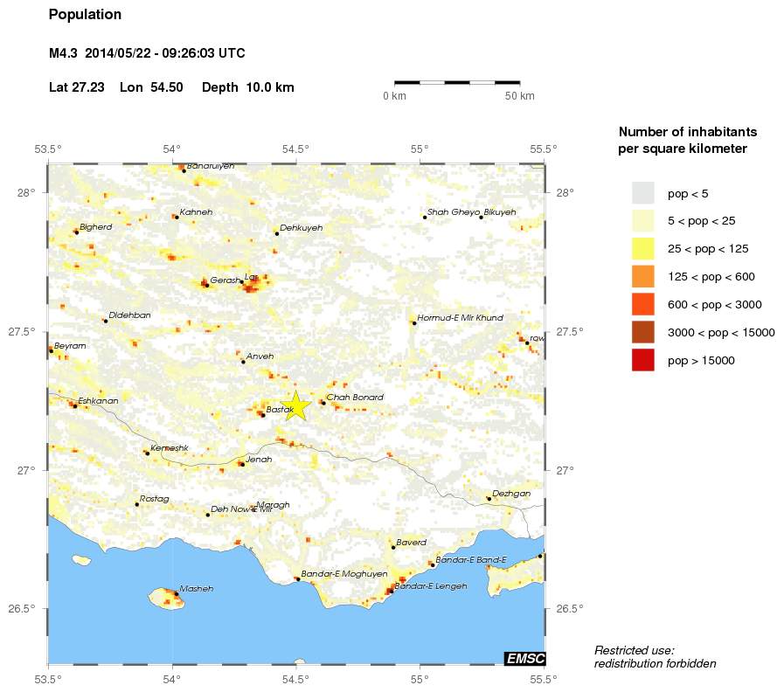Click the yellow epicenter star marker
The image size is (784, 692).
(296, 405)
